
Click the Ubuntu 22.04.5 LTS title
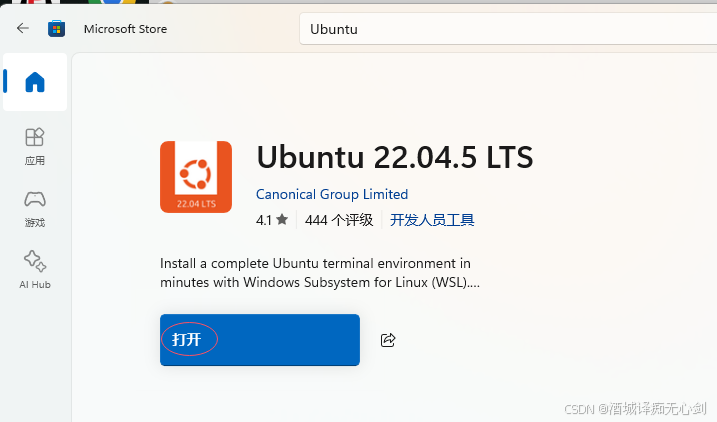395,157
